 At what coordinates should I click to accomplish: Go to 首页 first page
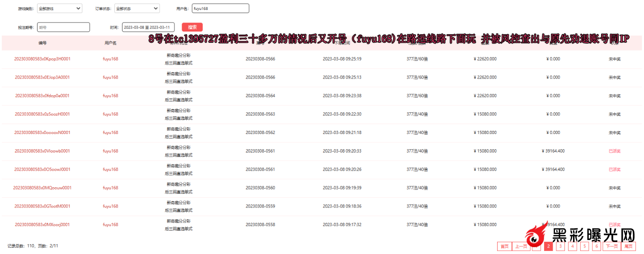pyautogui.click(x=503, y=246)
